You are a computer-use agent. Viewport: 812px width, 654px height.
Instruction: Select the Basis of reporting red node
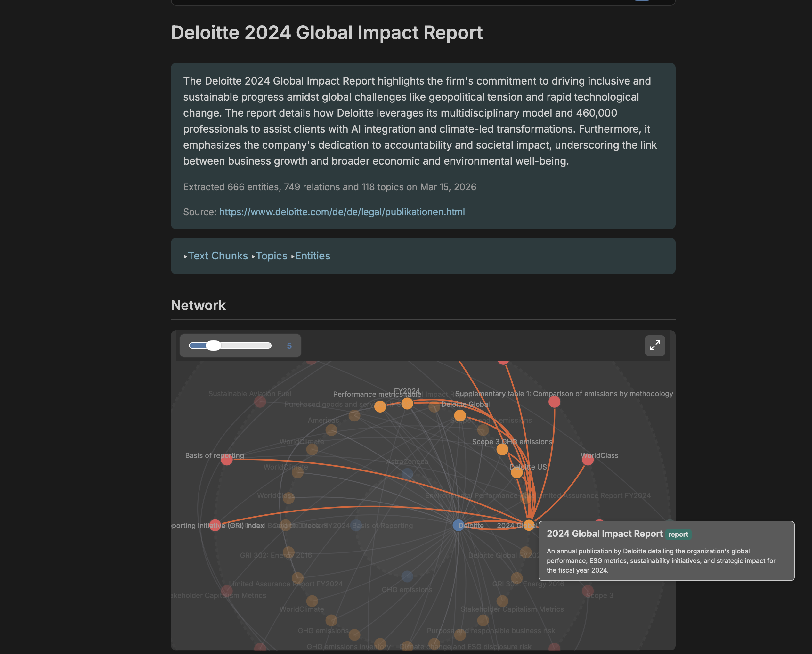[x=227, y=460]
